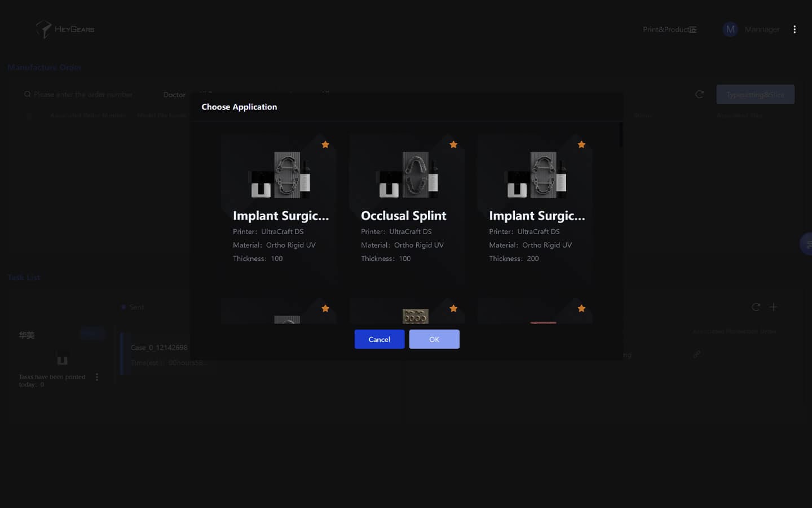
Task: Toggle favorite star on Occlusal Splint card
Action: tap(453, 144)
